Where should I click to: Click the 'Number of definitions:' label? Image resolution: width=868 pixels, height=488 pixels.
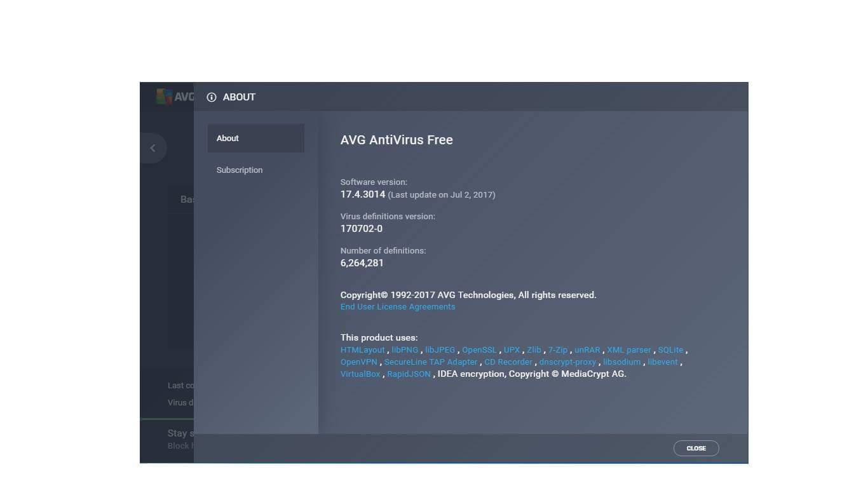point(383,251)
